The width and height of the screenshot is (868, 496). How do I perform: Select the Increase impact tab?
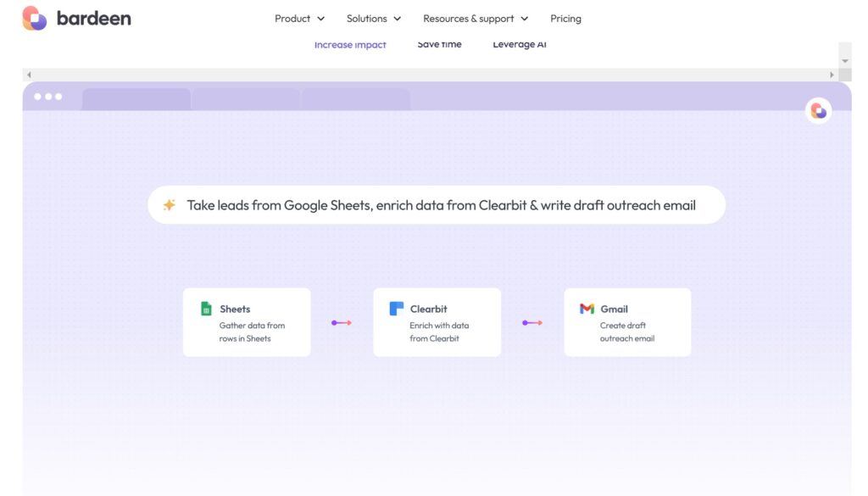coord(350,45)
